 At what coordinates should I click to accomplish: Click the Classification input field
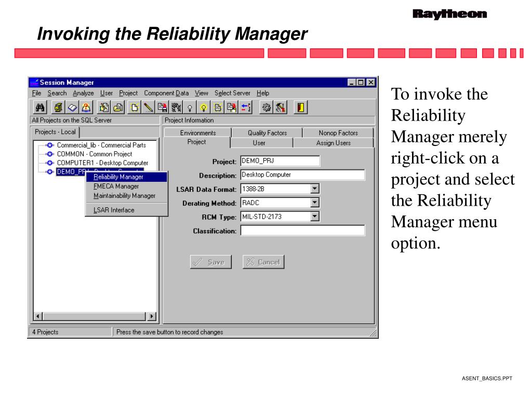302,231
